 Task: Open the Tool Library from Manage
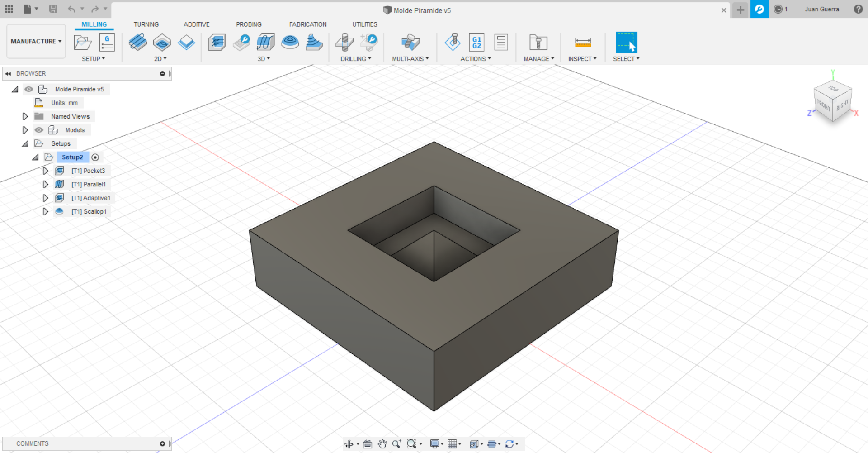tap(538, 43)
